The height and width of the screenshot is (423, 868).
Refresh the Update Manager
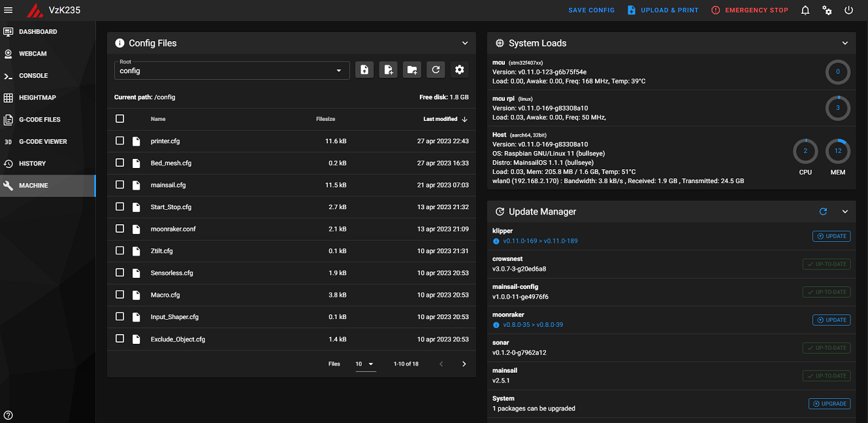click(823, 212)
